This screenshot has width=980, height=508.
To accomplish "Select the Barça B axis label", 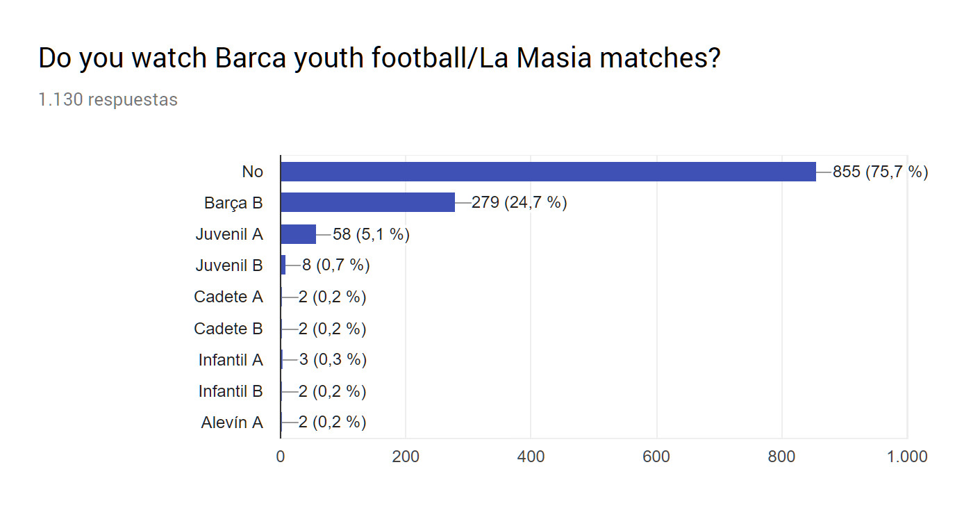I will (233, 203).
